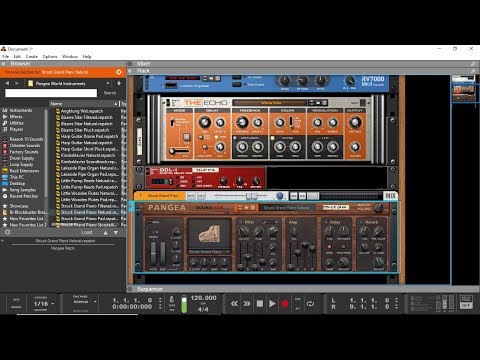This screenshot has width=480, height=360.
Task: Open the File menu
Action: pos(6,57)
